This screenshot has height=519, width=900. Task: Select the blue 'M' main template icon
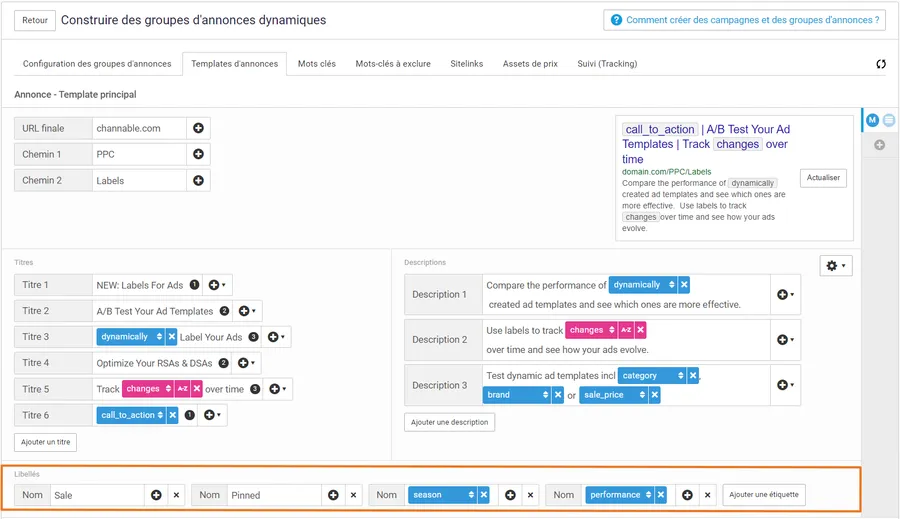[x=872, y=120]
